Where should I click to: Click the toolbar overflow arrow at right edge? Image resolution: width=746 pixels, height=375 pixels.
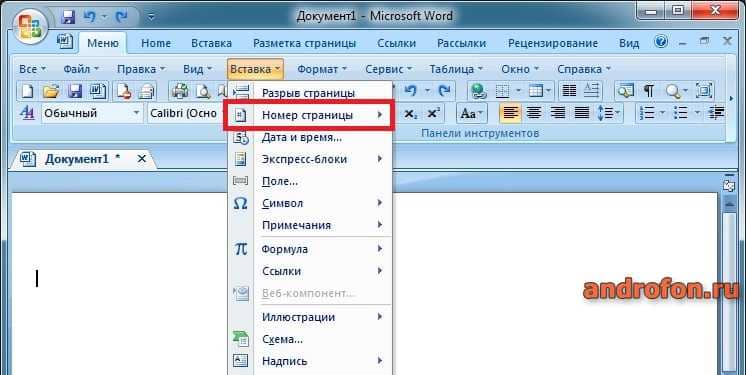[x=732, y=99]
